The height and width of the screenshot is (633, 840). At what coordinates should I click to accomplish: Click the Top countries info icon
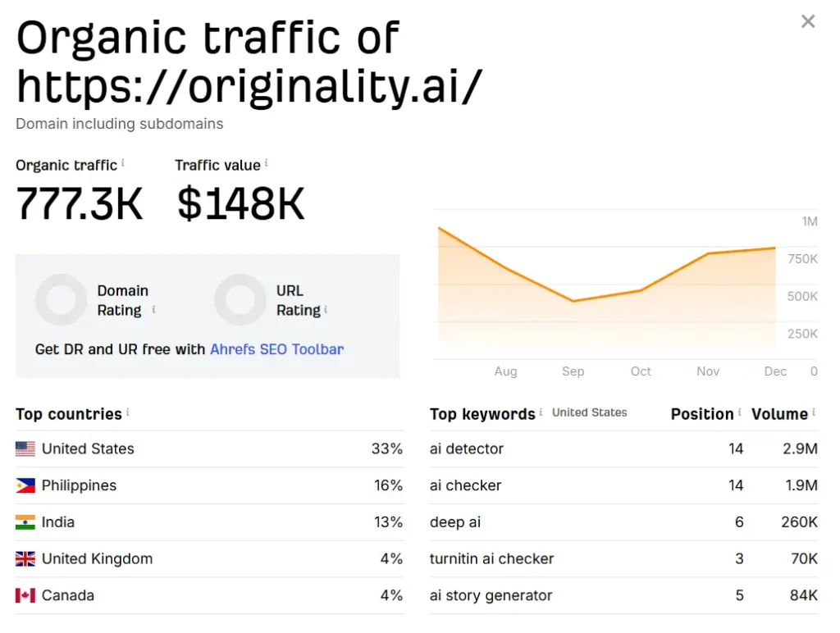click(128, 412)
